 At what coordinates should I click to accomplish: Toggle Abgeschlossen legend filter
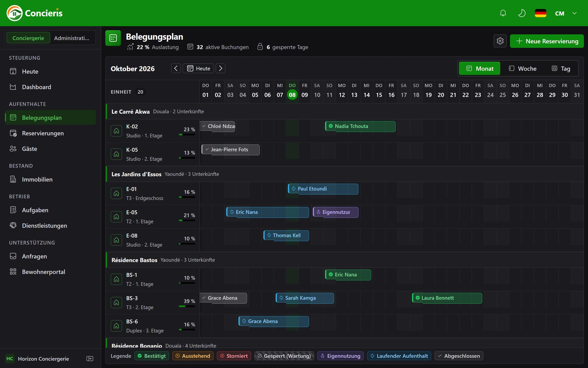click(x=459, y=356)
